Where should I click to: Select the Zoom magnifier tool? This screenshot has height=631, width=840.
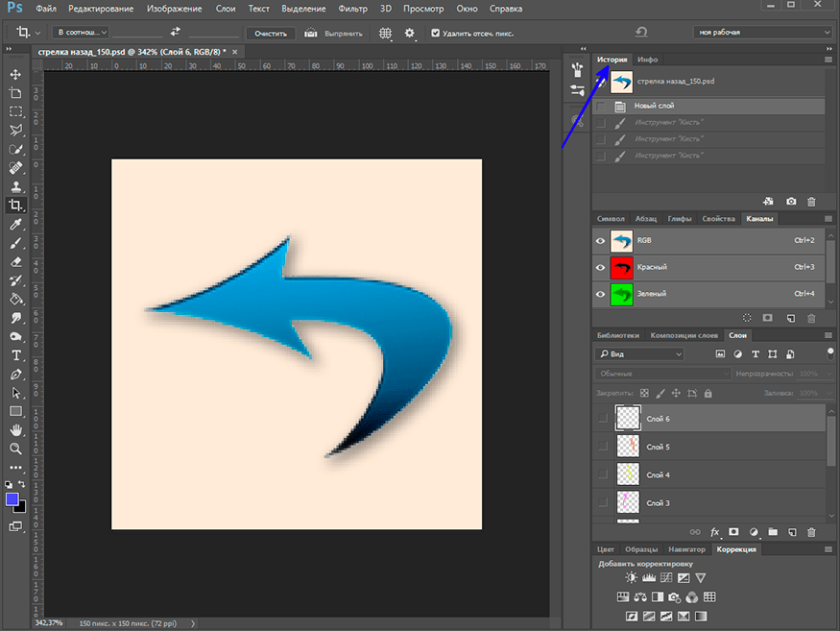15,449
